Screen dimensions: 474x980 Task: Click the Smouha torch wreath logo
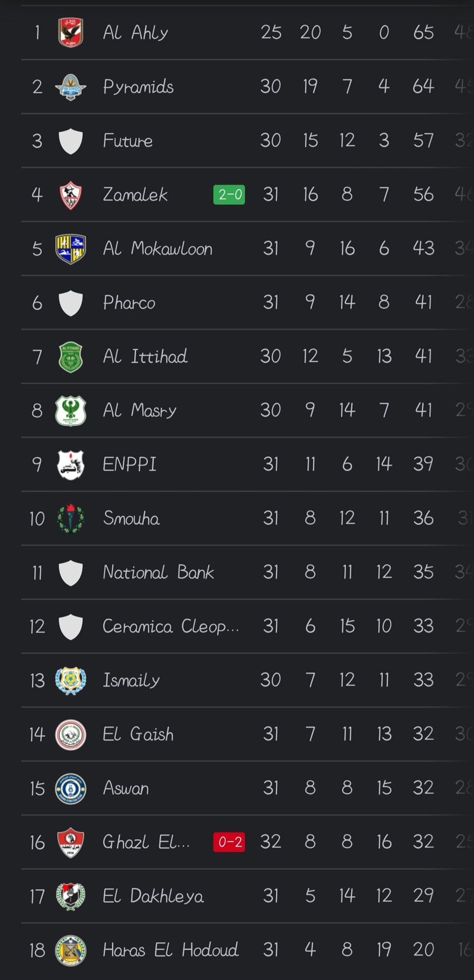tap(71, 518)
